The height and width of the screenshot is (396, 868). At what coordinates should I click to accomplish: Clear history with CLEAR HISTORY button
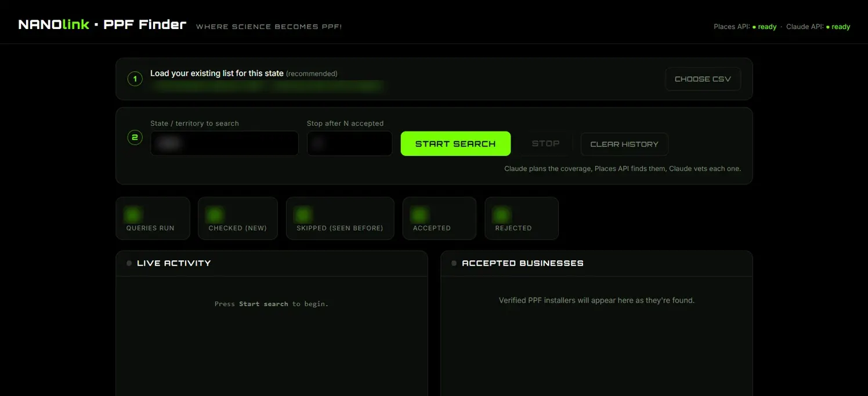pyautogui.click(x=624, y=144)
